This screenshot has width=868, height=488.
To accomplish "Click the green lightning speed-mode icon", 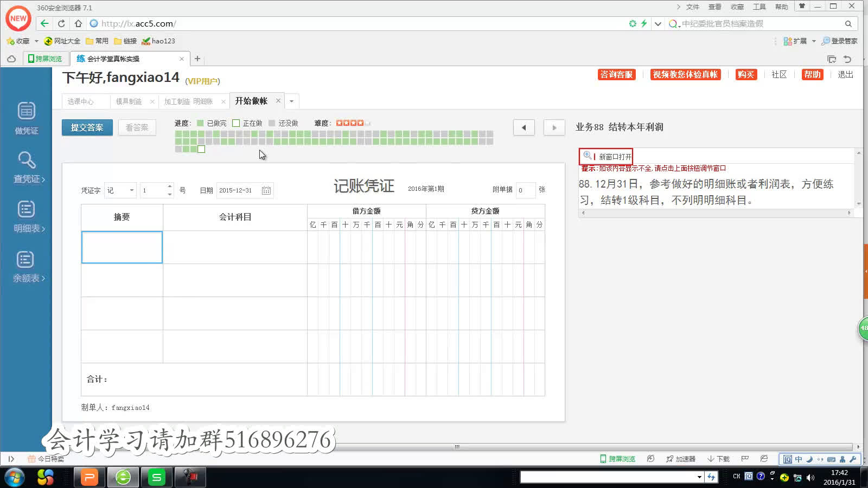I will [644, 23].
